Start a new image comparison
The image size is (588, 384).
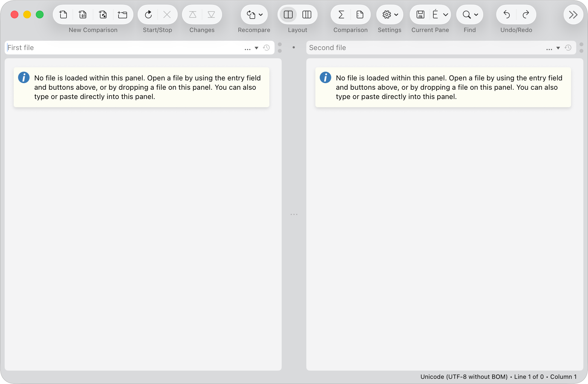(103, 14)
